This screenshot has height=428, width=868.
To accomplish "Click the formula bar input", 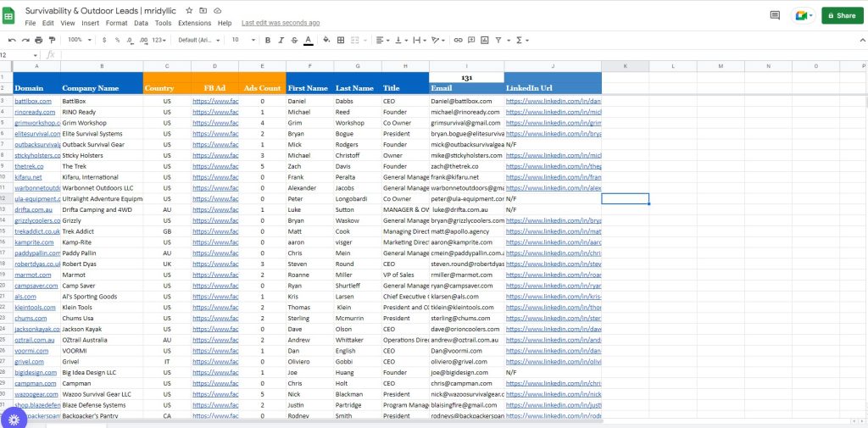I will tap(462, 55).
